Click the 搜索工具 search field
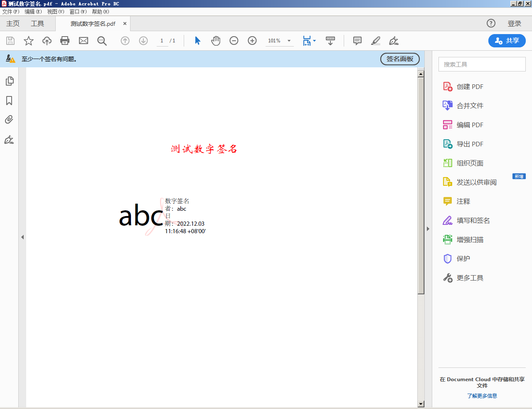Viewport: 532px width, 409px height. [x=482, y=64]
